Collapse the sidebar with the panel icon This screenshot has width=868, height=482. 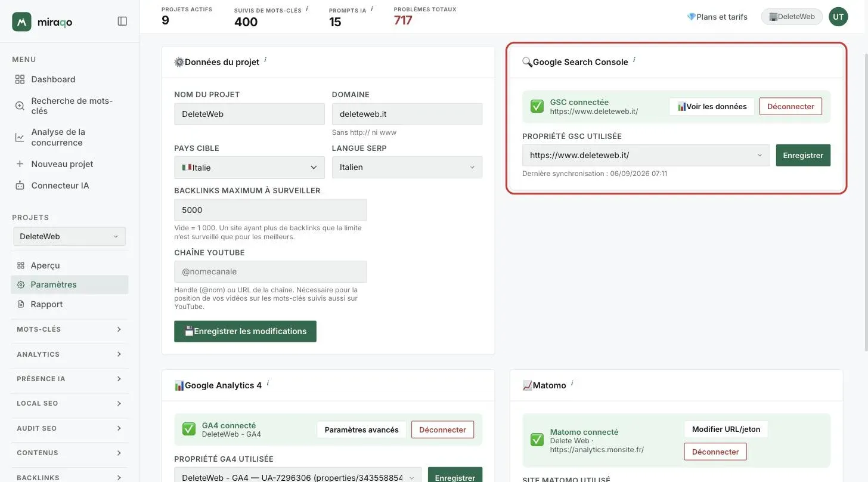click(122, 21)
